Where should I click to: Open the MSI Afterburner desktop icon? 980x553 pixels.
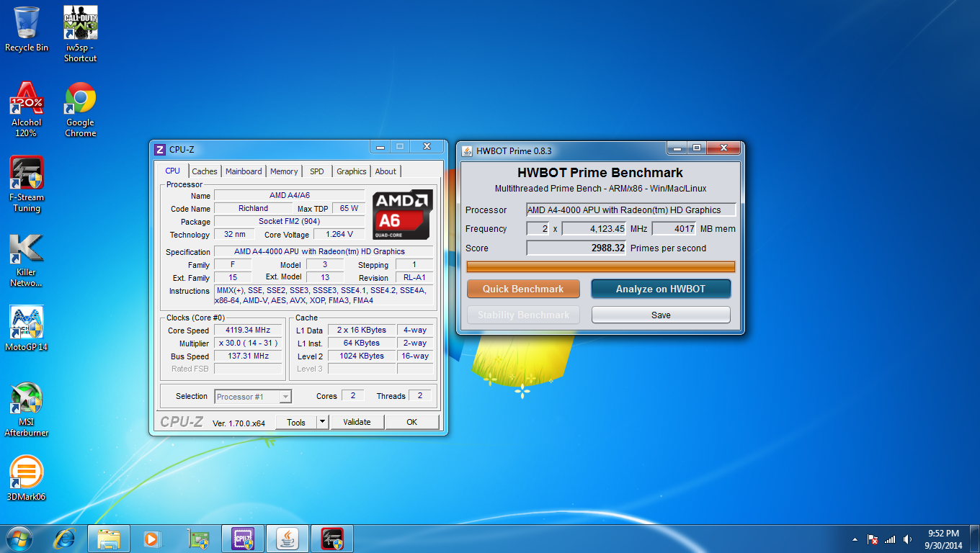coord(26,409)
